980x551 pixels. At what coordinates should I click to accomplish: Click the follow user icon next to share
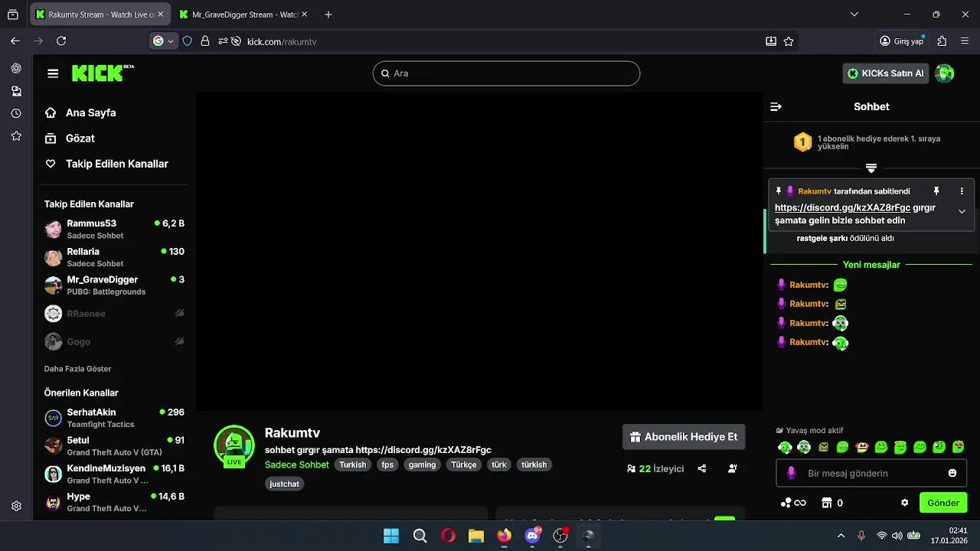733,468
